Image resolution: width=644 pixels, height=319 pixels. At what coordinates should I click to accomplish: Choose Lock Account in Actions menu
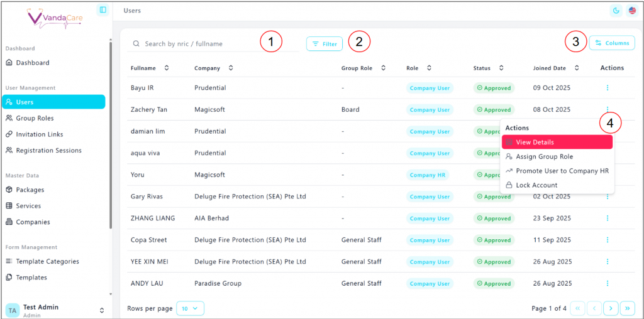pyautogui.click(x=536, y=185)
